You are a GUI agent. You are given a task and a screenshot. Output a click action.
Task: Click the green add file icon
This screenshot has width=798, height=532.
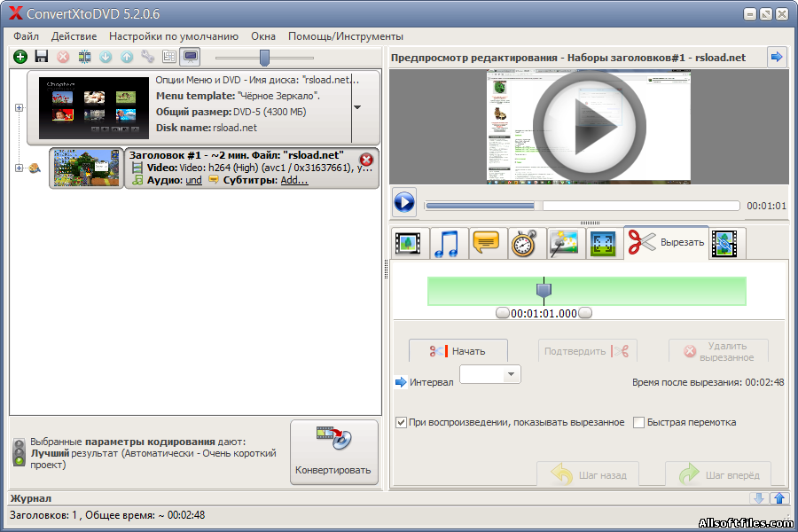20,57
